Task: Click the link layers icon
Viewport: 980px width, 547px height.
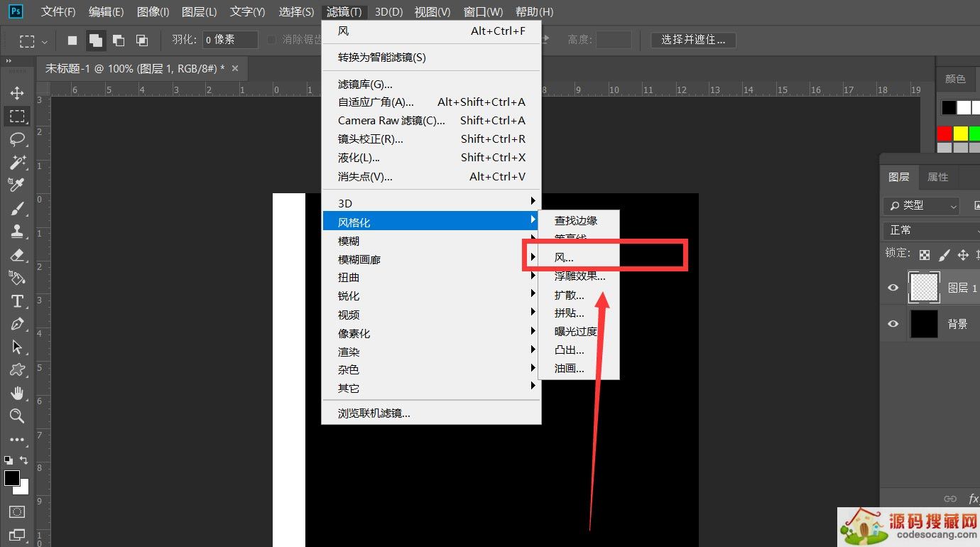Action: (x=950, y=499)
